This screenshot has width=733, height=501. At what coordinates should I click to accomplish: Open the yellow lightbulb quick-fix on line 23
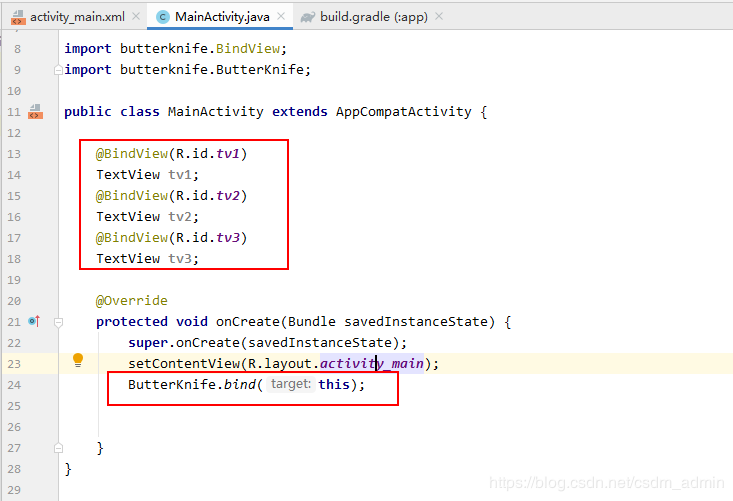[x=78, y=360]
